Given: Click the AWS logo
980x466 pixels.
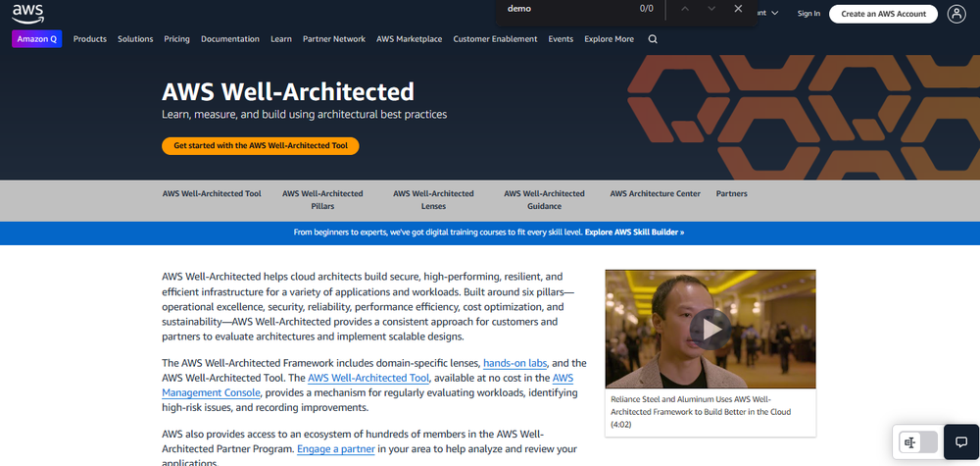Looking at the screenshot, I should 27,13.
